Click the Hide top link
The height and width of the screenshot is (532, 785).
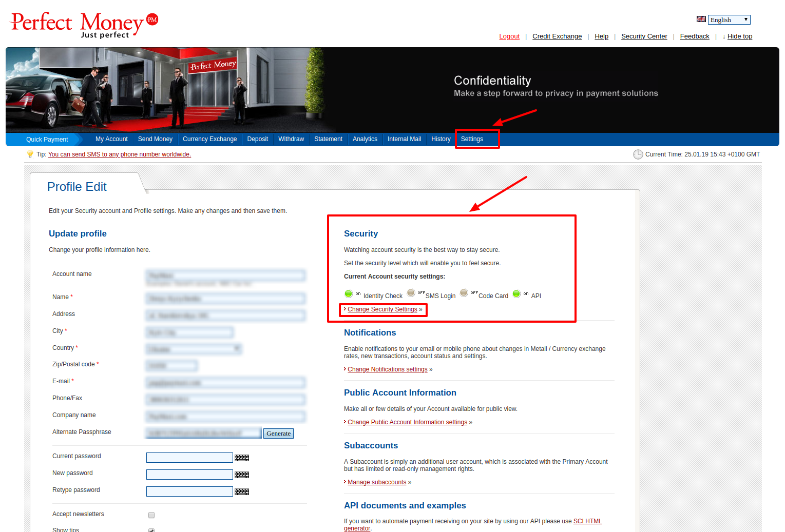point(739,36)
